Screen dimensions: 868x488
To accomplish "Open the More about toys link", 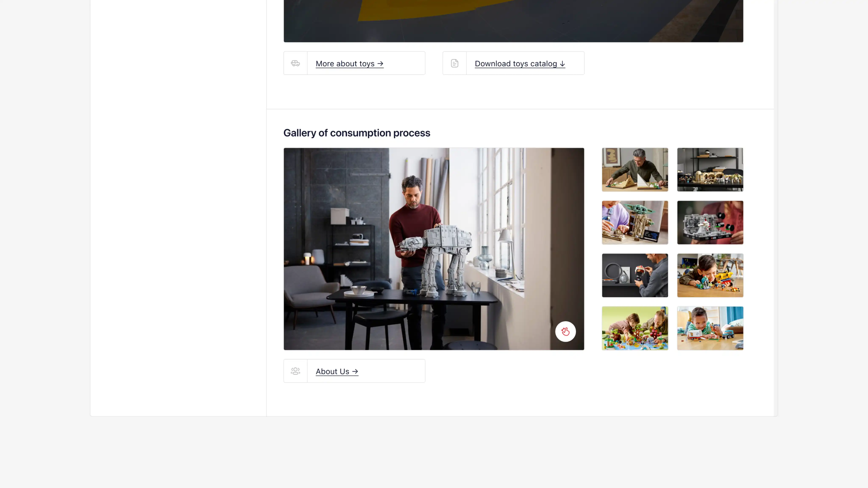I will coord(349,64).
